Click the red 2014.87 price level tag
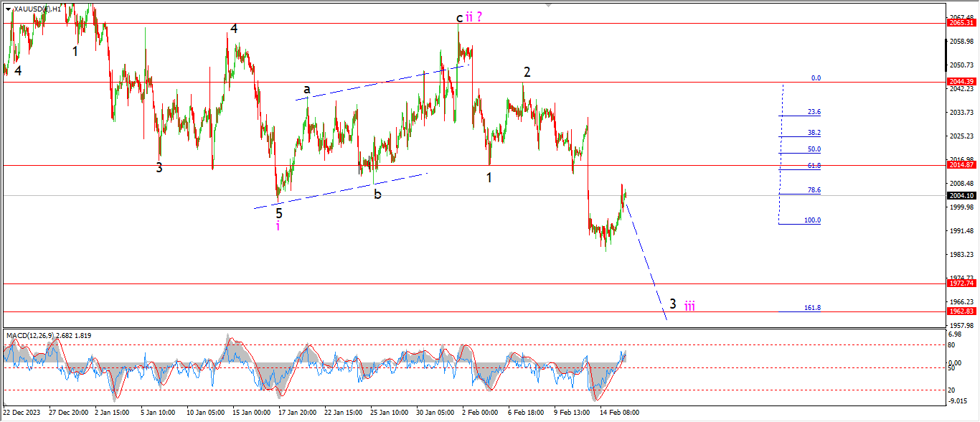 click(962, 165)
